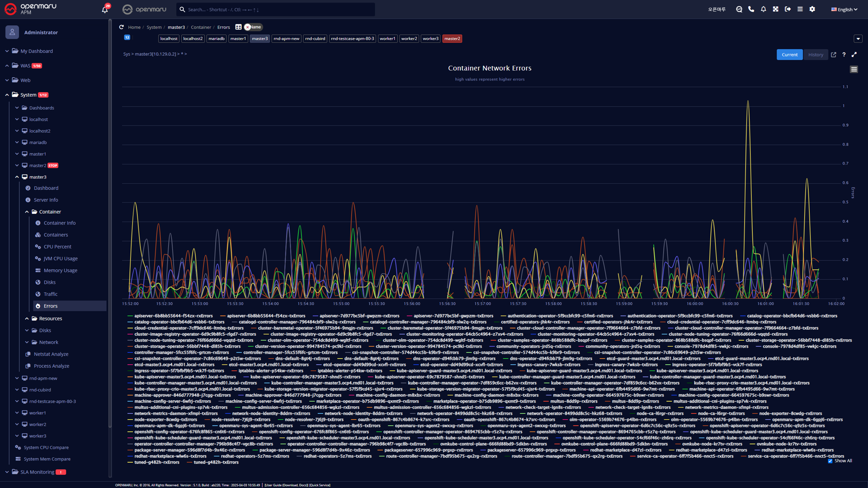Image resolution: width=868 pixels, height=488 pixels.
Task: Open chart in new window icon
Action: click(x=834, y=55)
